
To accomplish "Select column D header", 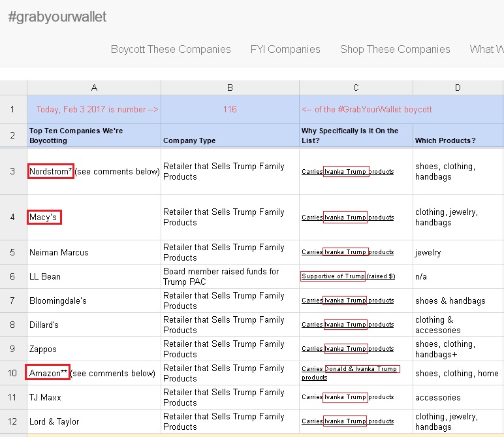I will coord(458,88).
